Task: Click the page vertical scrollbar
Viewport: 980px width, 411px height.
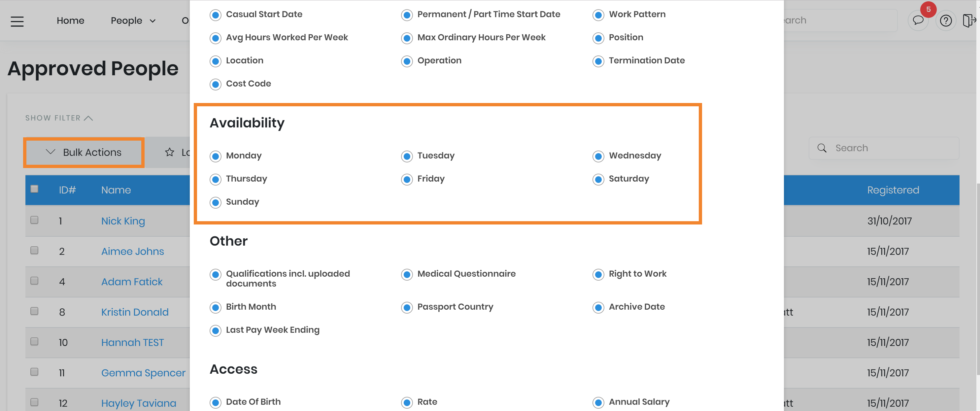Action: (977, 266)
